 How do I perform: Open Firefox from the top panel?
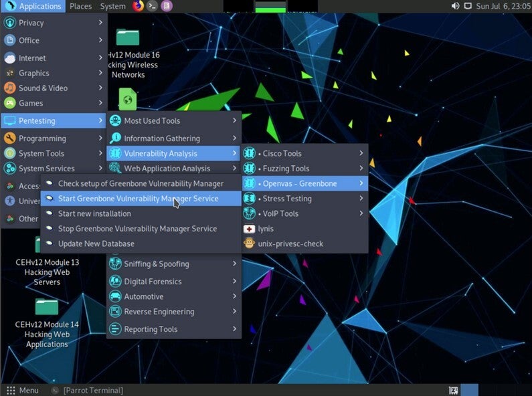point(138,6)
